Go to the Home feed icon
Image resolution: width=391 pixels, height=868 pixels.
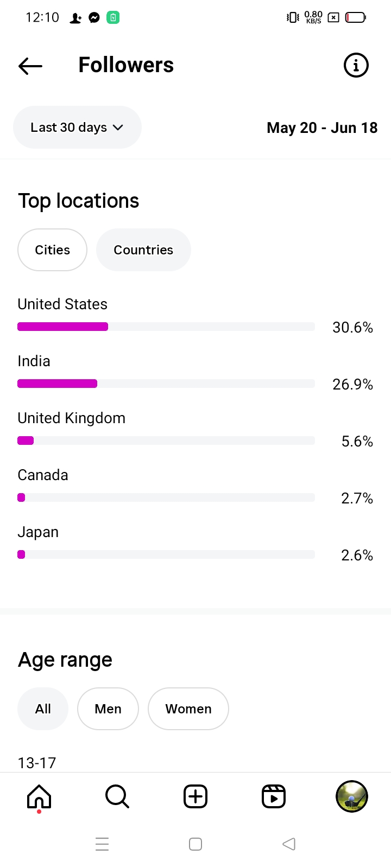click(39, 796)
